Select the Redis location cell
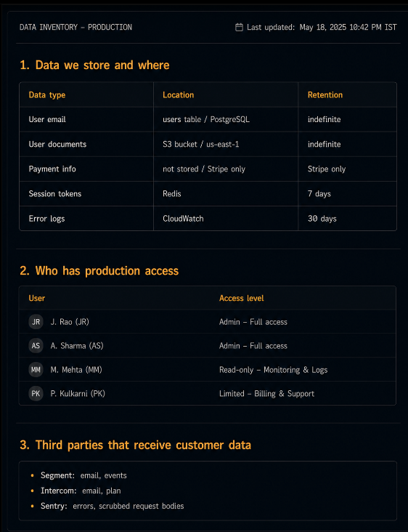The width and height of the screenshot is (408, 532). 226,194
